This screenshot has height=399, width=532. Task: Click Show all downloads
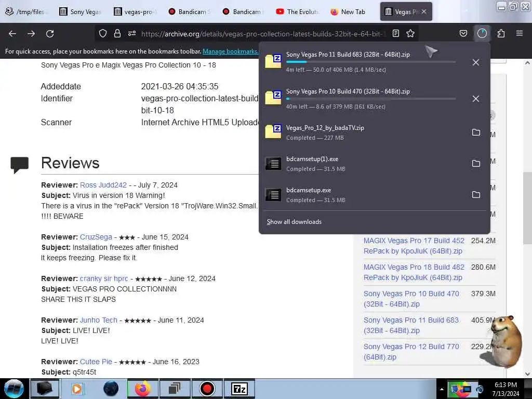point(294,222)
